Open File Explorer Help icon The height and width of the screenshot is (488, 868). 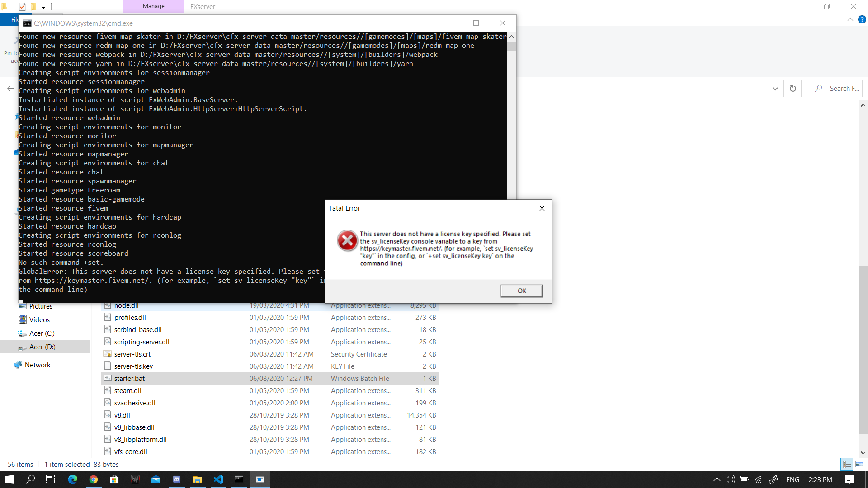coord(862,19)
